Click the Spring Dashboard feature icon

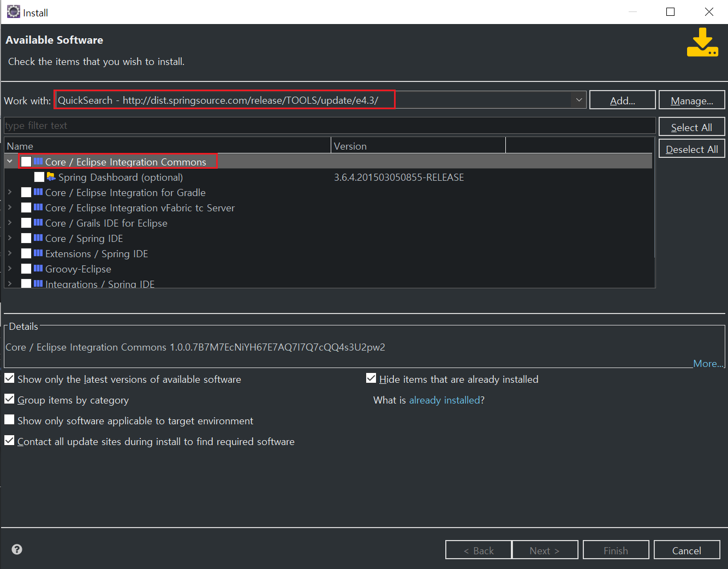coord(51,176)
